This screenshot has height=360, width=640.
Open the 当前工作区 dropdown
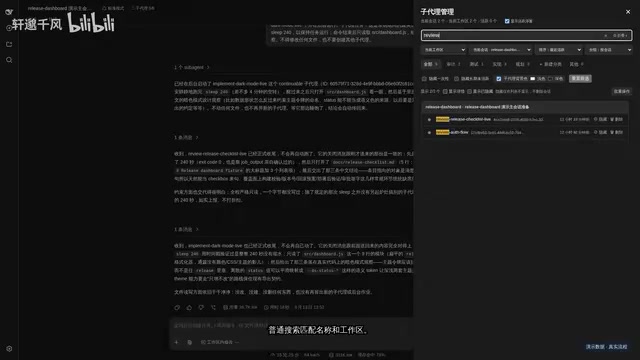(444, 50)
